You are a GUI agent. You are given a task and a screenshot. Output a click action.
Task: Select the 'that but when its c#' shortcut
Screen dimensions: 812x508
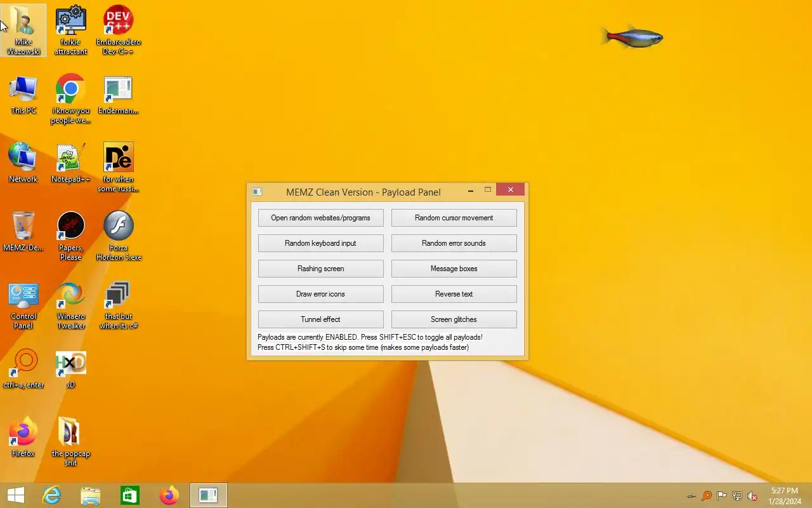tap(118, 305)
